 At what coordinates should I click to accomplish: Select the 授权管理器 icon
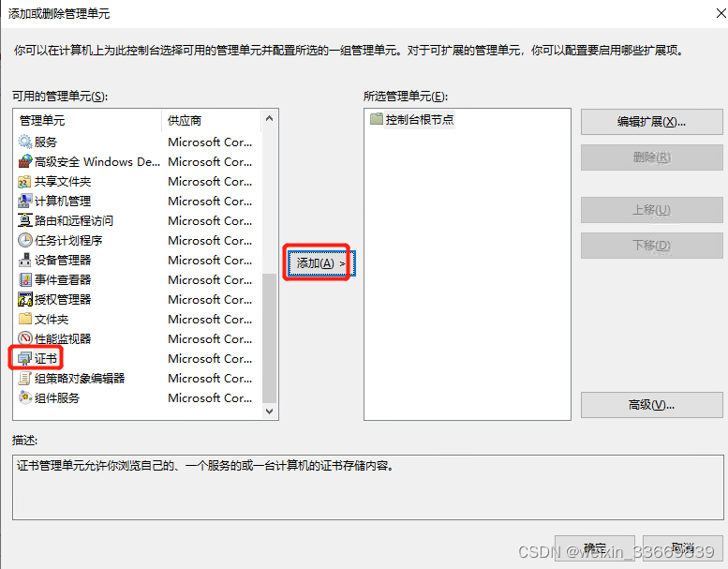point(24,300)
